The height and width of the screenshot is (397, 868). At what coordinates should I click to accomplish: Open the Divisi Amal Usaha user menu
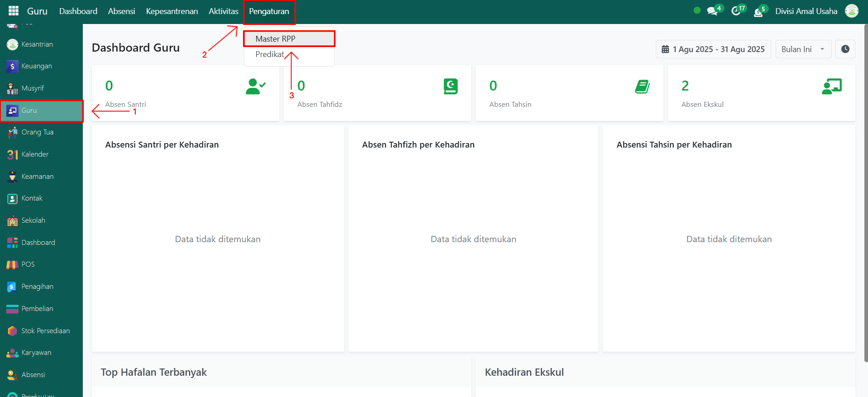806,11
